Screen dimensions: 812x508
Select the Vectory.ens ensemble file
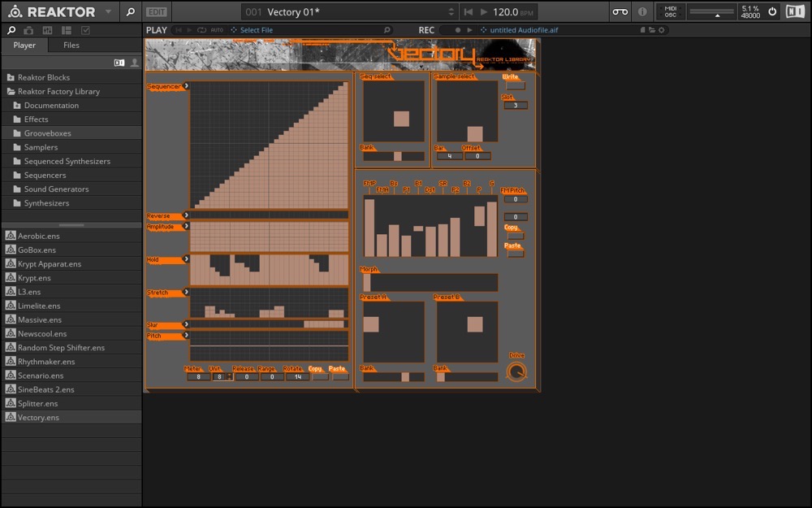pyautogui.click(x=71, y=417)
